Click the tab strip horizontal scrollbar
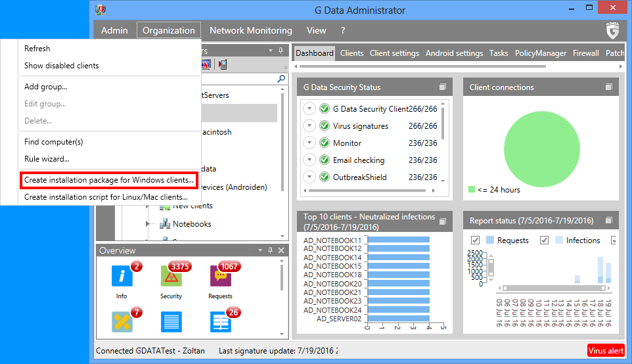This screenshot has height=364, width=632. (422, 66)
